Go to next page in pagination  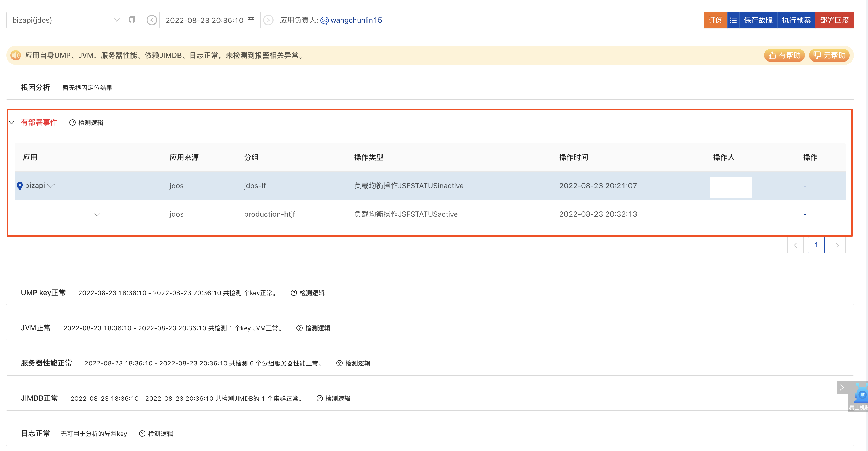coord(837,245)
